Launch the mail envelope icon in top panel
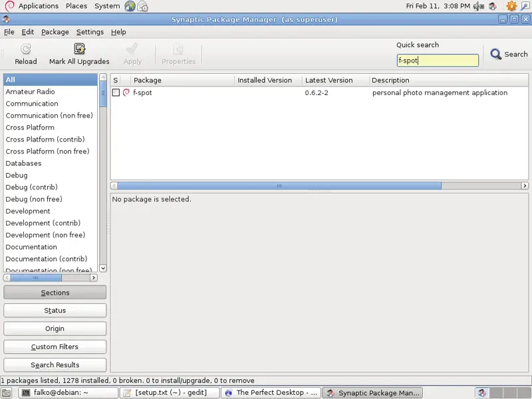 pos(143,6)
